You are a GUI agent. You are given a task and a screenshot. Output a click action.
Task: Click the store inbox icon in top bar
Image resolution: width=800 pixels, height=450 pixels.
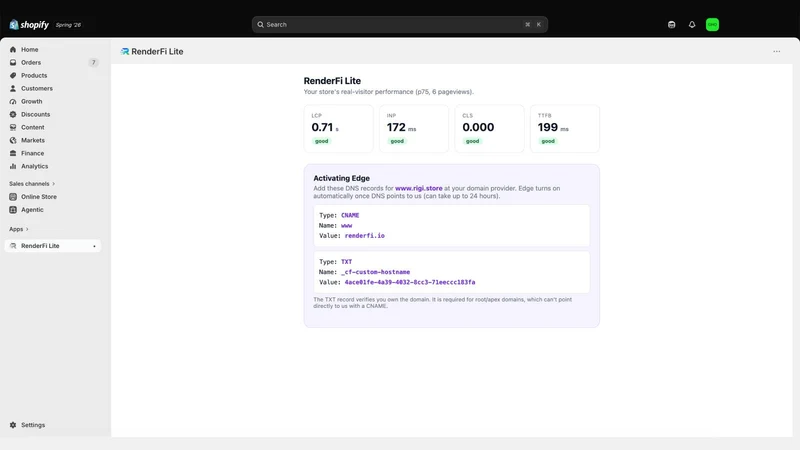pos(671,24)
